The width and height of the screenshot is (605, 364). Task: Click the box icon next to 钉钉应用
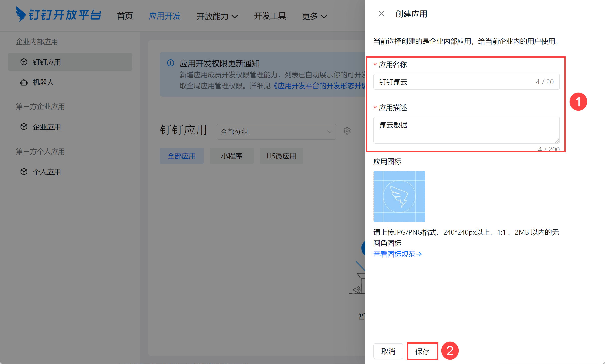(x=24, y=62)
